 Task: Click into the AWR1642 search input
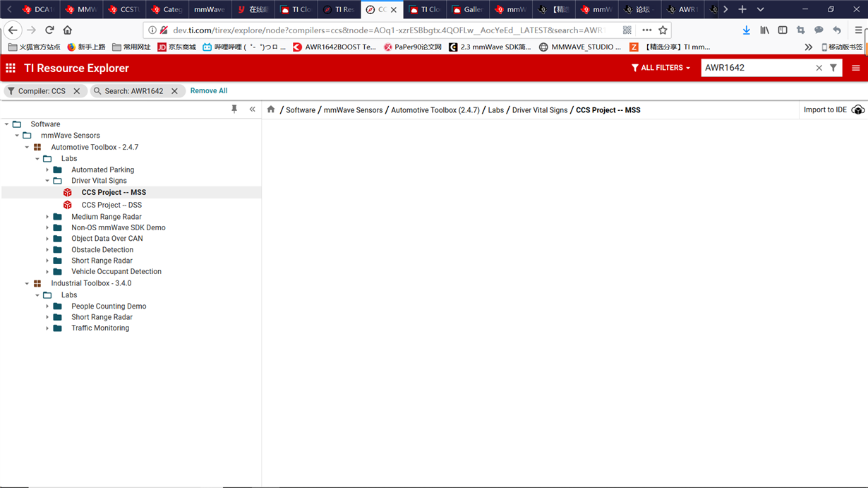[x=757, y=68]
